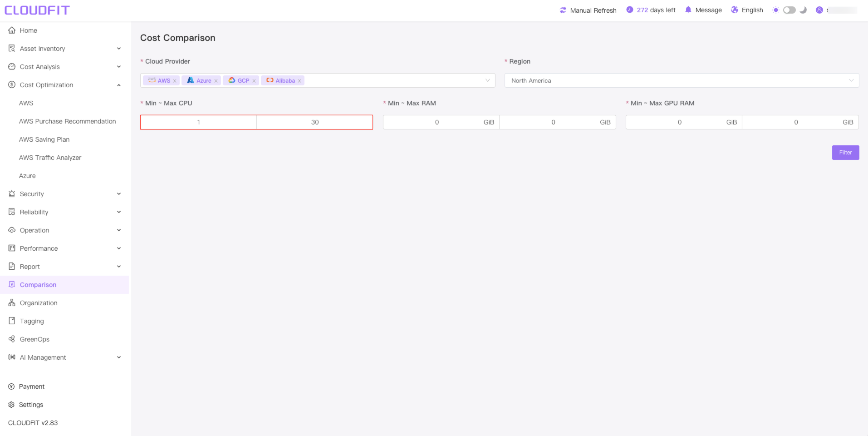Toggle the dark mode switch

pos(790,10)
